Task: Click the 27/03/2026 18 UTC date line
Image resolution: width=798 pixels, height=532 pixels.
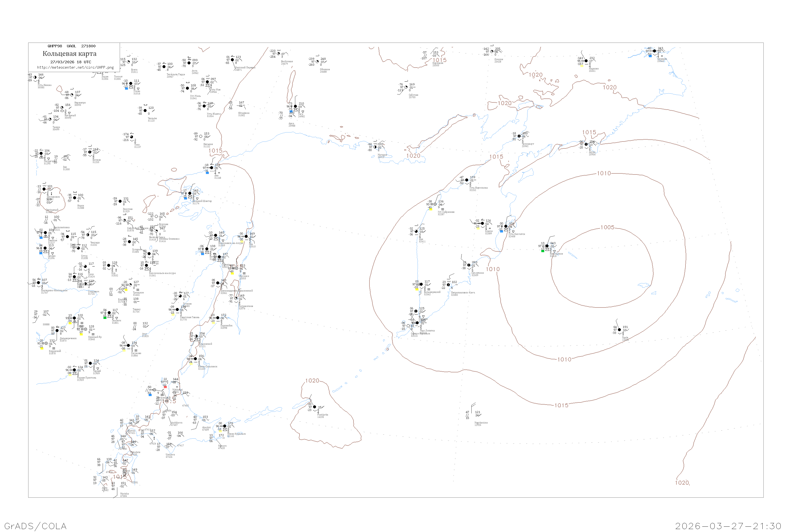Action: 70,62
